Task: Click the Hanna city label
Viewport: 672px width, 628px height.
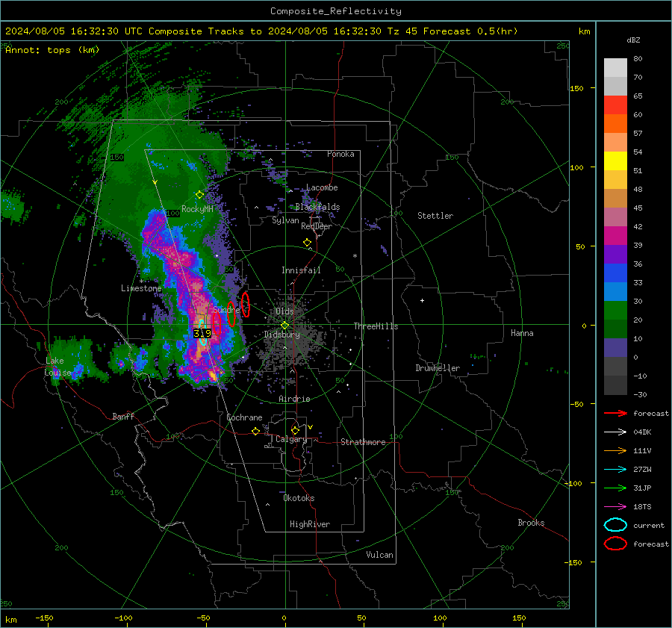Action: coord(522,333)
